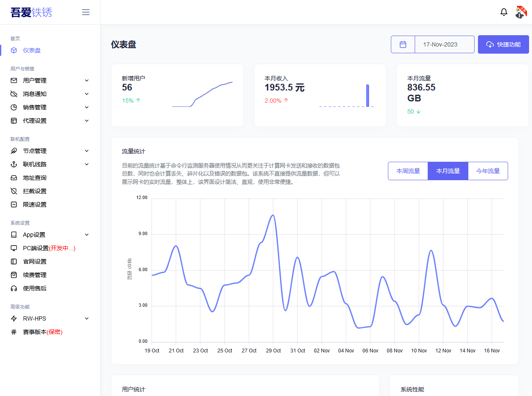532x396 pixels.
Task: Click the 流量统计 heading
Action: click(134, 151)
